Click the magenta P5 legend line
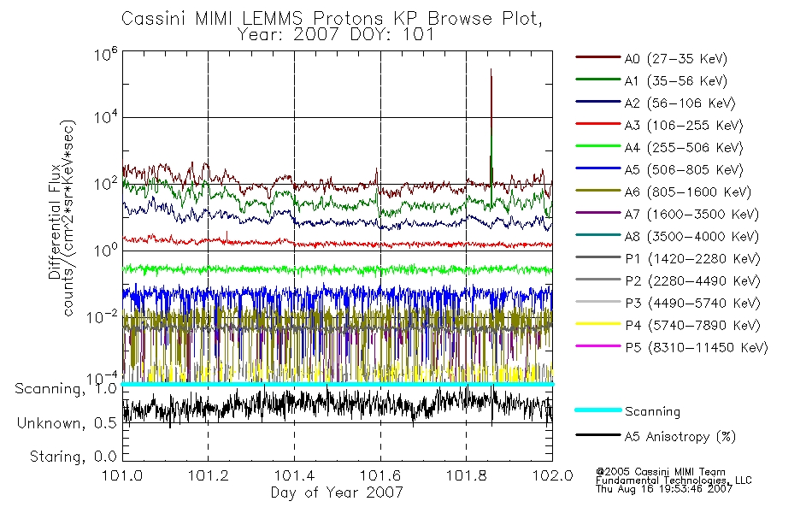The height and width of the screenshot is (513, 812). tap(598, 345)
